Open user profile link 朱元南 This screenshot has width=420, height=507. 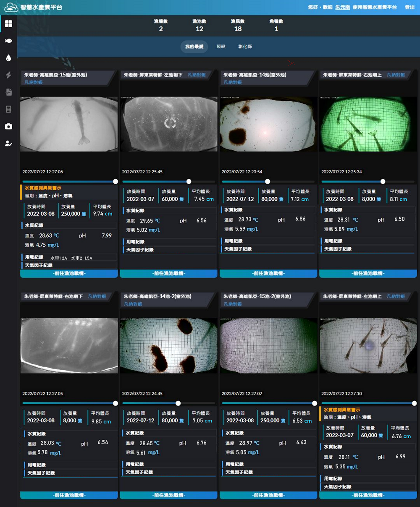342,7
